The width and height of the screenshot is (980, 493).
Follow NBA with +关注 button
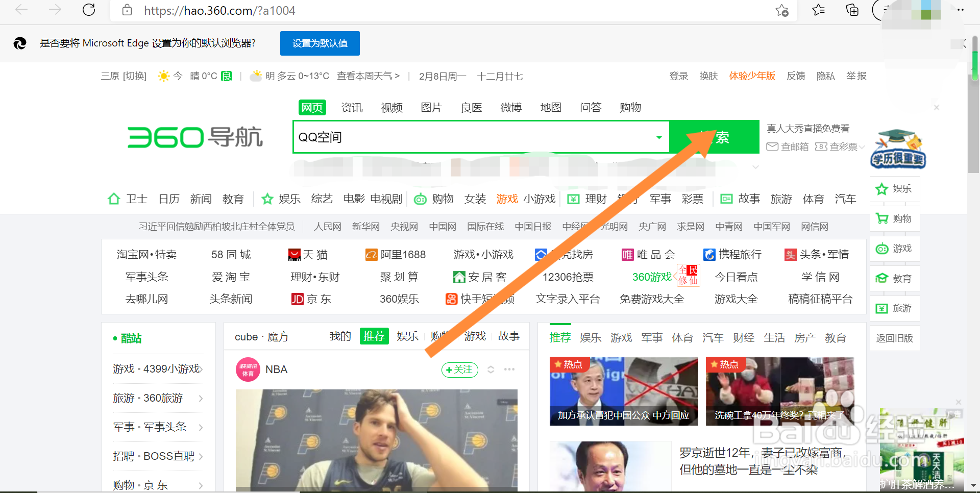pyautogui.click(x=460, y=369)
